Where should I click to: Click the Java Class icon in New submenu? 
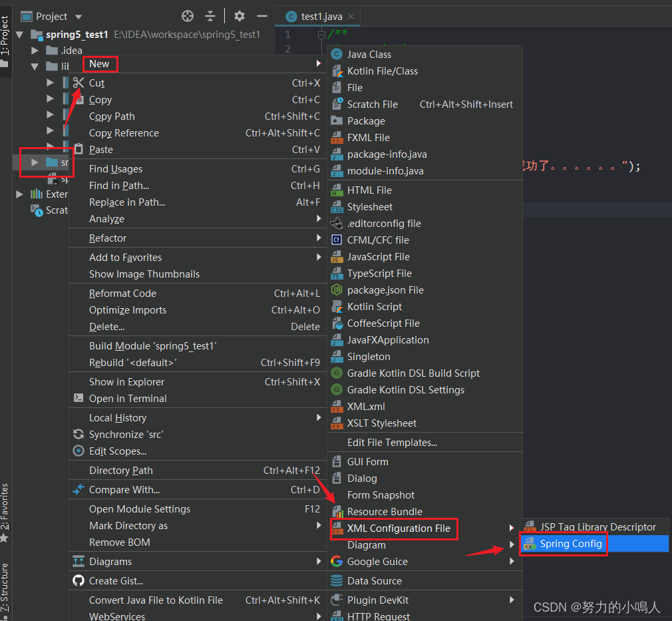click(x=337, y=54)
